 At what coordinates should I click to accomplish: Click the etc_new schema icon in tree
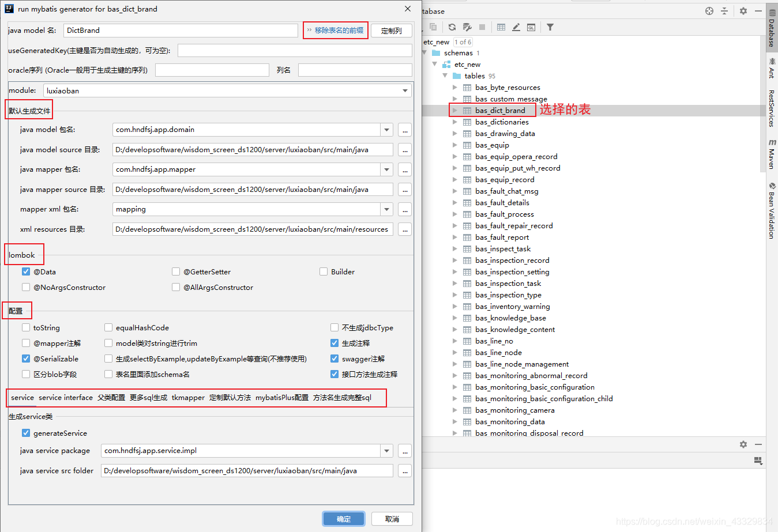pos(446,65)
